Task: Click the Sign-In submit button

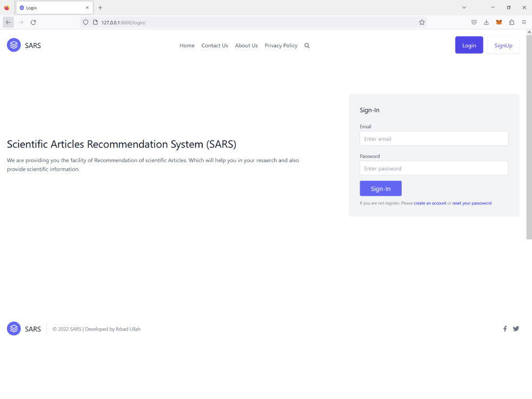Action: (380, 188)
